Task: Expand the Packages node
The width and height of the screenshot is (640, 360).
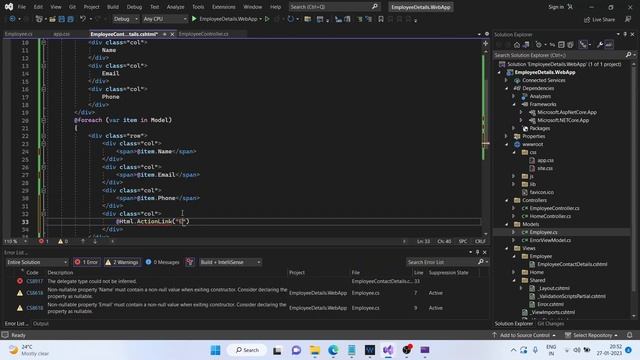Action: [514, 128]
